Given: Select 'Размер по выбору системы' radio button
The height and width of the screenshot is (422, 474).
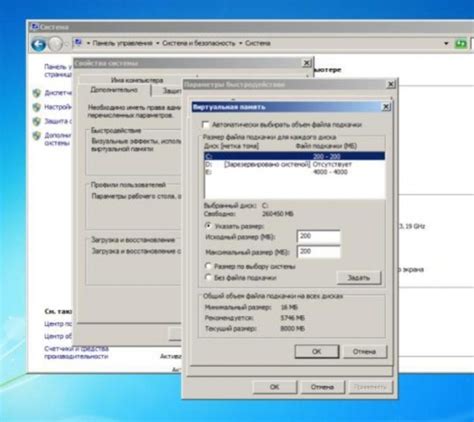Looking at the screenshot, I should (x=208, y=266).
